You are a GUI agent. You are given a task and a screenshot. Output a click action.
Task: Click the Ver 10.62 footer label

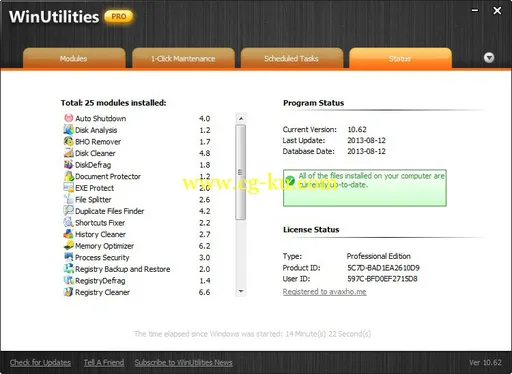click(x=485, y=362)
